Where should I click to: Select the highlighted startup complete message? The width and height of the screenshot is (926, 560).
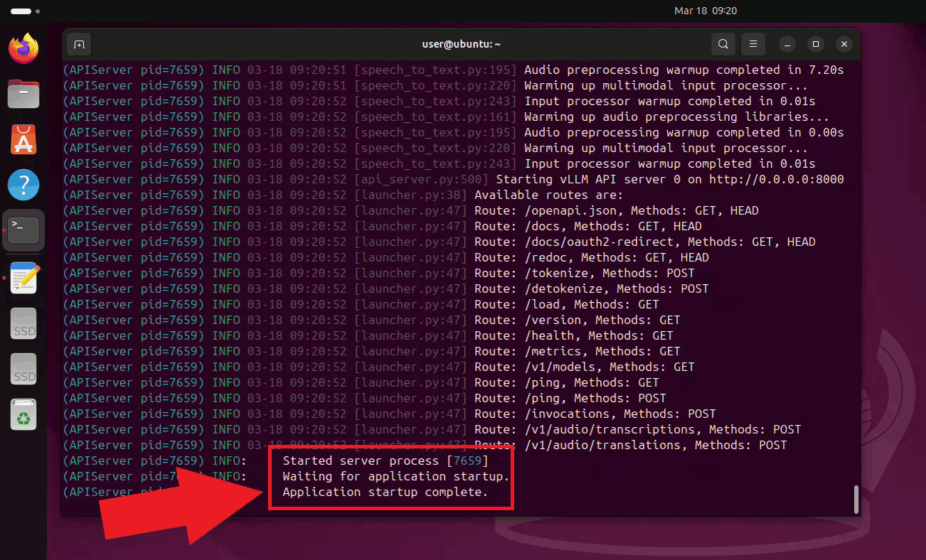click(390, 477)
